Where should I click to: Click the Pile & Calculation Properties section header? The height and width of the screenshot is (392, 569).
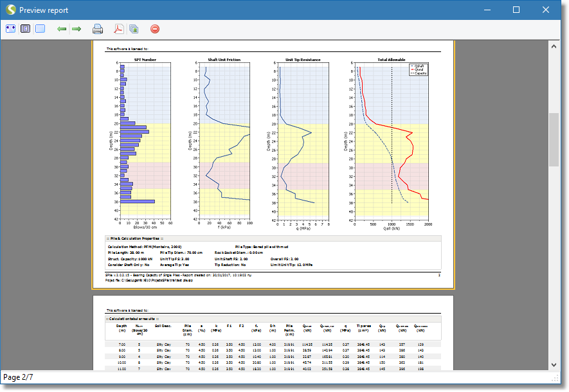coord(136,239)
